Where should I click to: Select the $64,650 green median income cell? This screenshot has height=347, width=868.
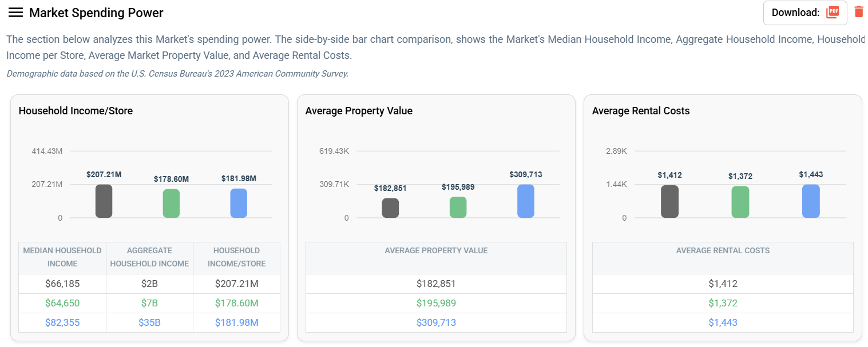click(62, 303)
